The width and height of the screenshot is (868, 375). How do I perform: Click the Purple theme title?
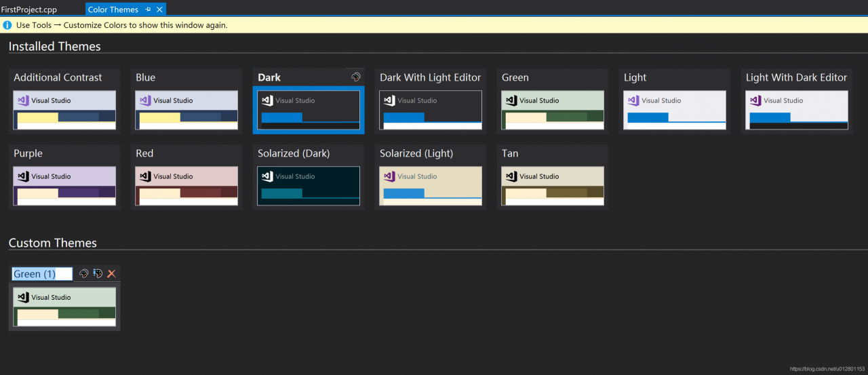pyautogui.click(x=28, y=153)
